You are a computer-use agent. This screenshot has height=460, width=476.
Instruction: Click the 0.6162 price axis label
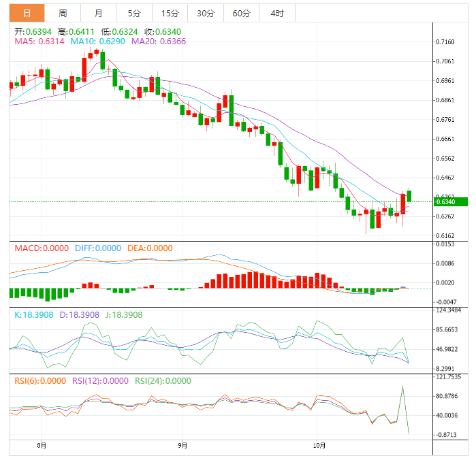(x=445, y=235)
